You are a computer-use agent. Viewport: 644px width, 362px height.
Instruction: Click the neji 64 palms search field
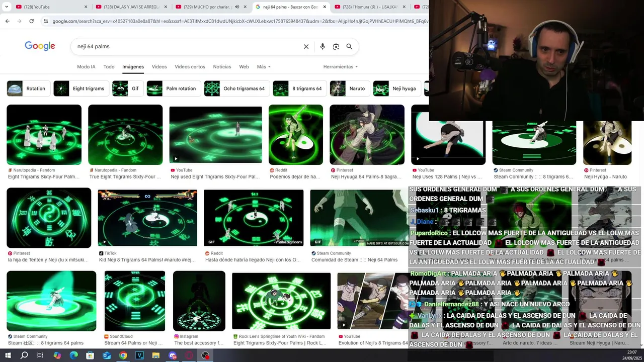[186, 46]
